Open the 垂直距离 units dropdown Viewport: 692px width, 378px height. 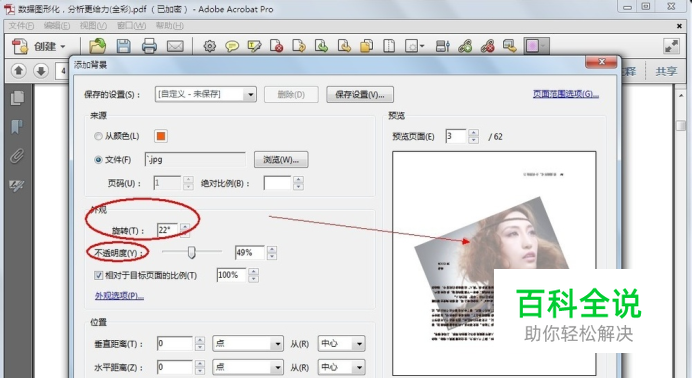(x=248, y=344)
